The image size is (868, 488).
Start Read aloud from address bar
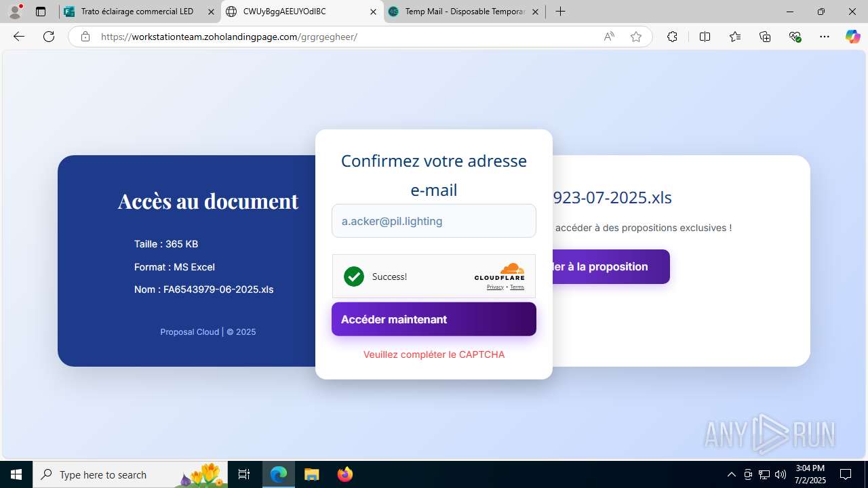[609, 37]
